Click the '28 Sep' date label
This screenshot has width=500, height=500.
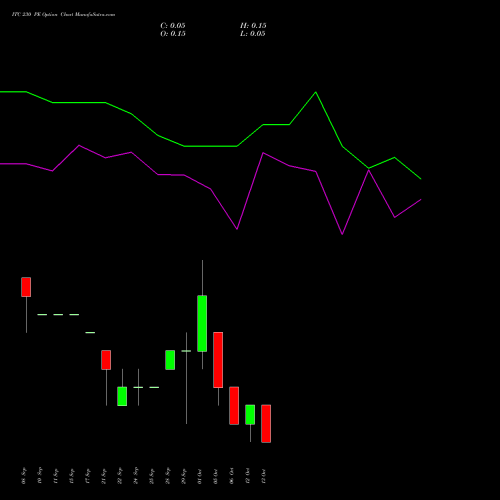(168, 476)
